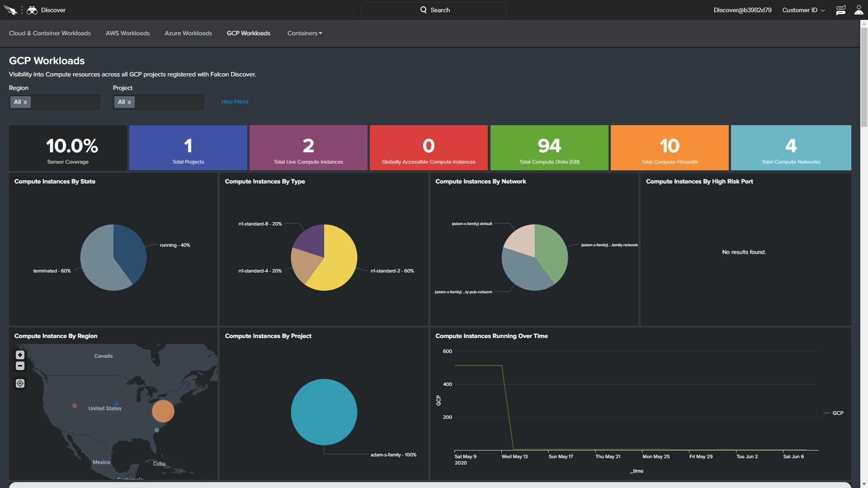Click the green map marker dot
Image resolution: width=868 pixels, height=488 pixels.
(x=157, y=430)
